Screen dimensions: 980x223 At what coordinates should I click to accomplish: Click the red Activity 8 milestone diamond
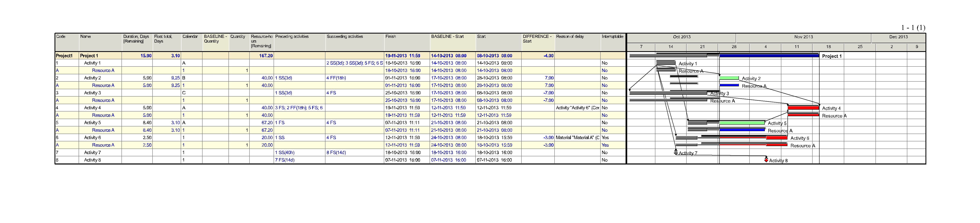tap(766, 160)
